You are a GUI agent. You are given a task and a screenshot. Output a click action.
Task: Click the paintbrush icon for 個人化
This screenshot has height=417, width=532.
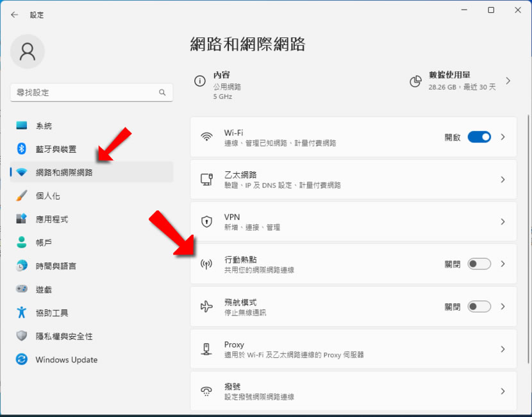(x=22, y=196)
